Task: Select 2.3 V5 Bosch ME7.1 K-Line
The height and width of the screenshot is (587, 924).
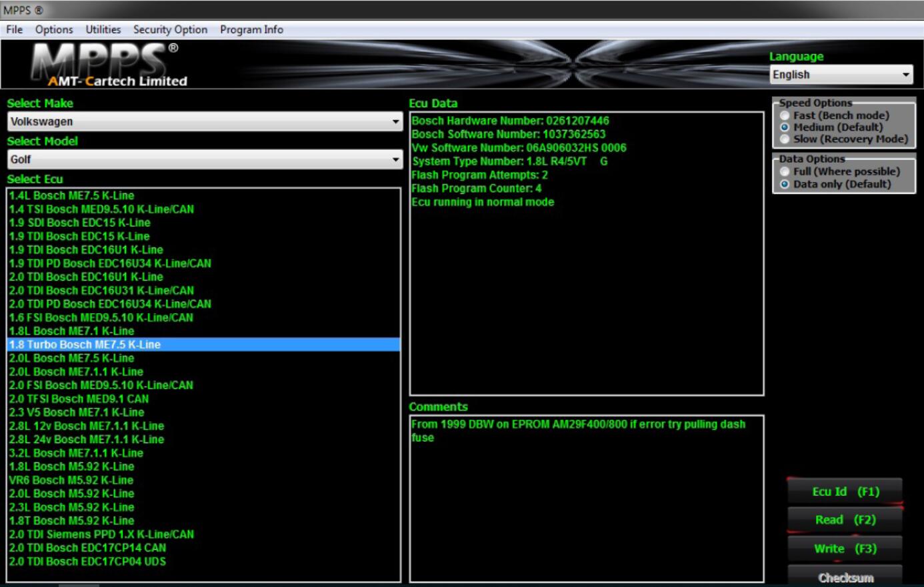Action: (x=204, y=412)
